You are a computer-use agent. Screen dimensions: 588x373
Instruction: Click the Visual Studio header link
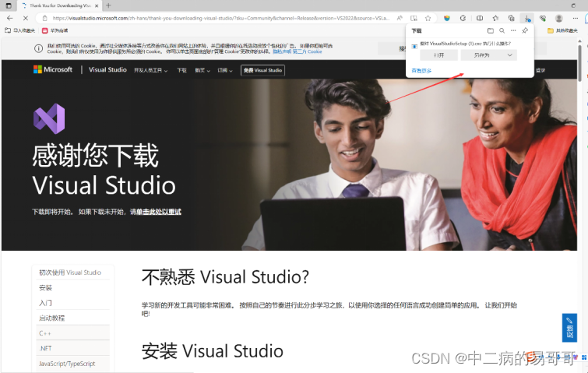tap(107, 70)
